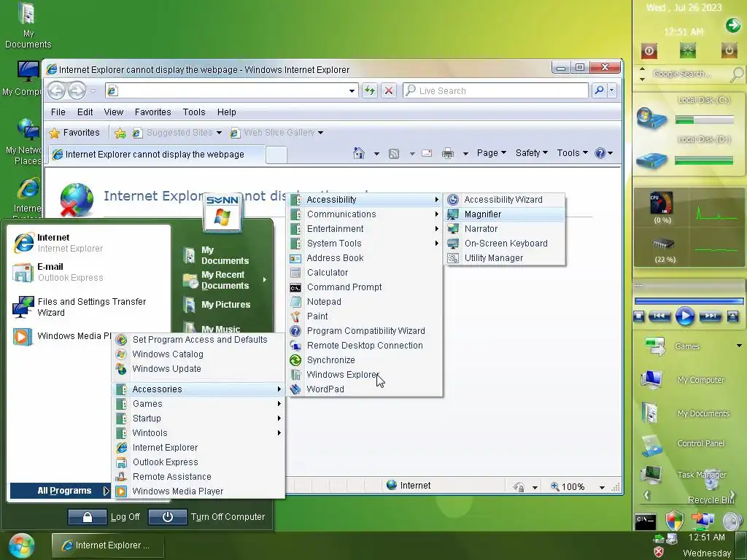This screenshot has height=560, width=747.
Task: Expand the Entertainment submenu
Action: coord(365,229)
